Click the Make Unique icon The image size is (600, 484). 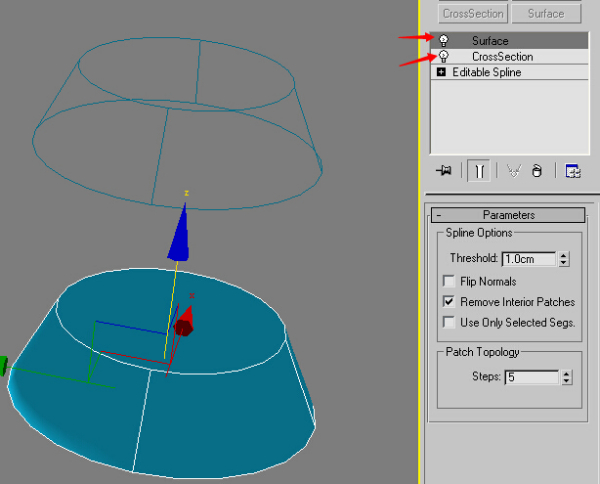(x=514, y=171)
